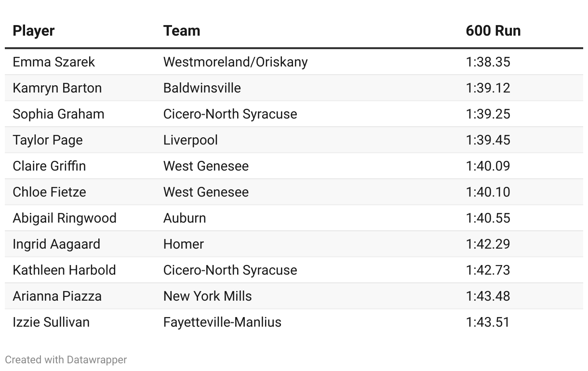588x371 pixels.
Task: Select the Emma Szarek name cell
Action: tap(54, 62)
